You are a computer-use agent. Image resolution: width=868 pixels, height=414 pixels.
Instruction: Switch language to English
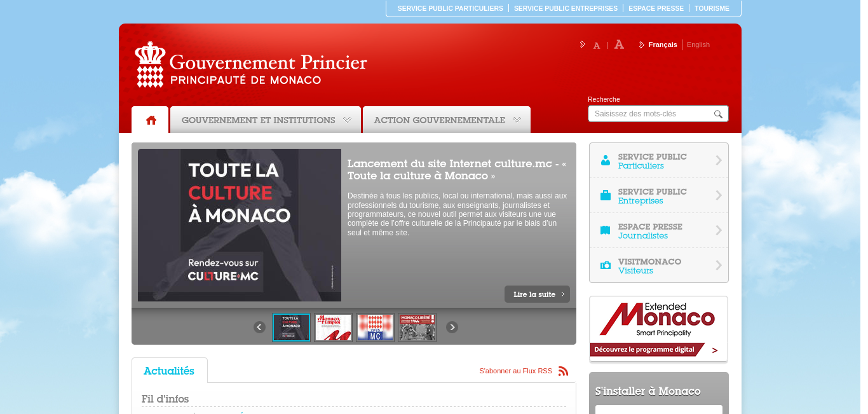coord(698,45)
